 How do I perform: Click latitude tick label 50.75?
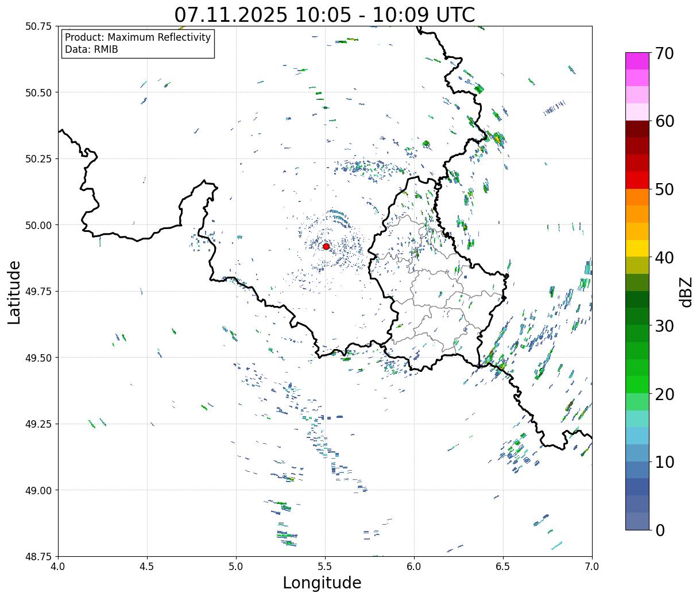(x=38, y=26)
